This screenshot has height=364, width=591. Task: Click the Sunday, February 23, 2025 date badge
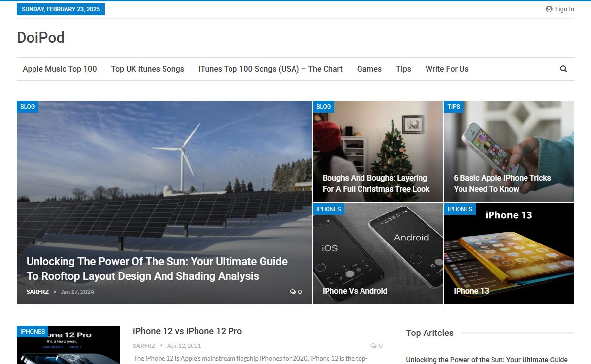(x=61, y=9)
